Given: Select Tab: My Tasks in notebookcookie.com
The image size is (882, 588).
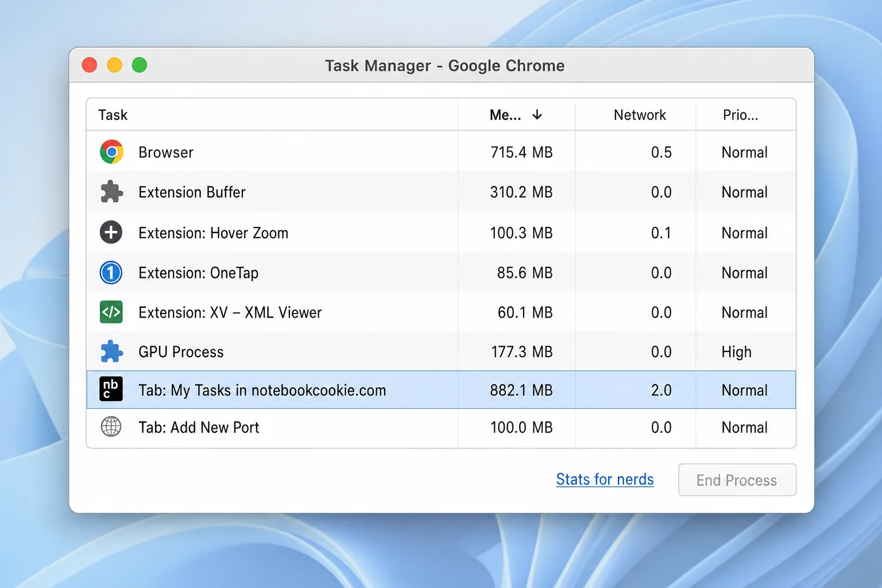Looking at the screenshot, I should point(441,390).
